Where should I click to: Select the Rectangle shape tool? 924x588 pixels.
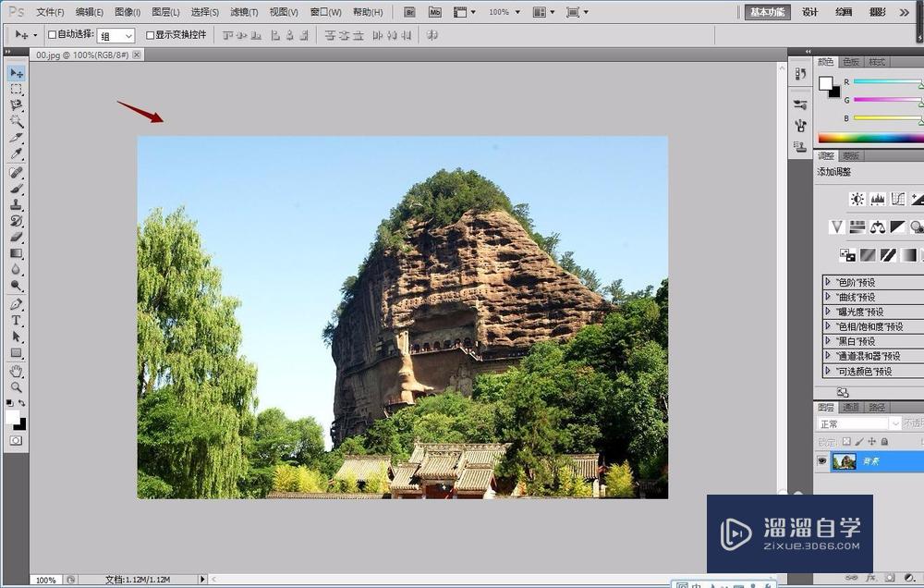(x=16, y=352)
